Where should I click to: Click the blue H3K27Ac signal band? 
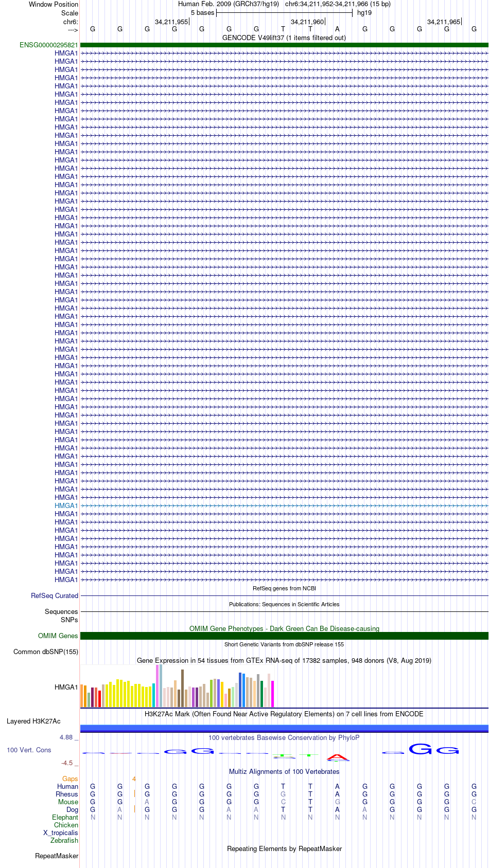point(284,728)
